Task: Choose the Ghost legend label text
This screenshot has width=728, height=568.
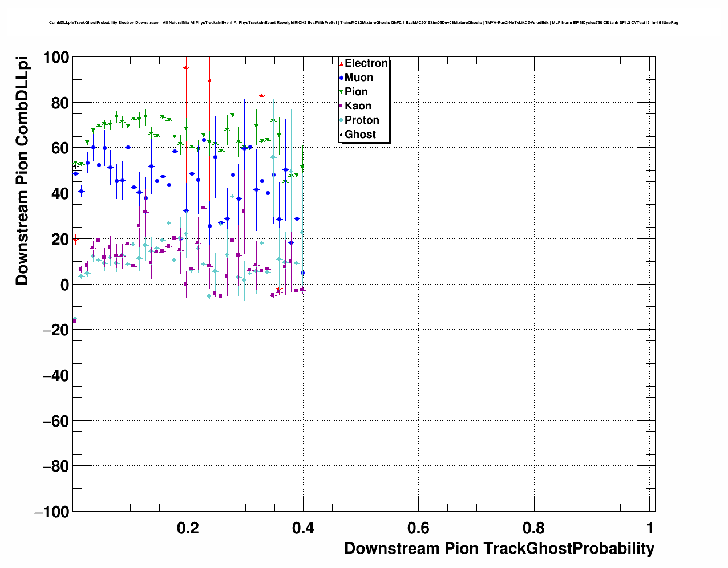Action: tap(360, 135)
